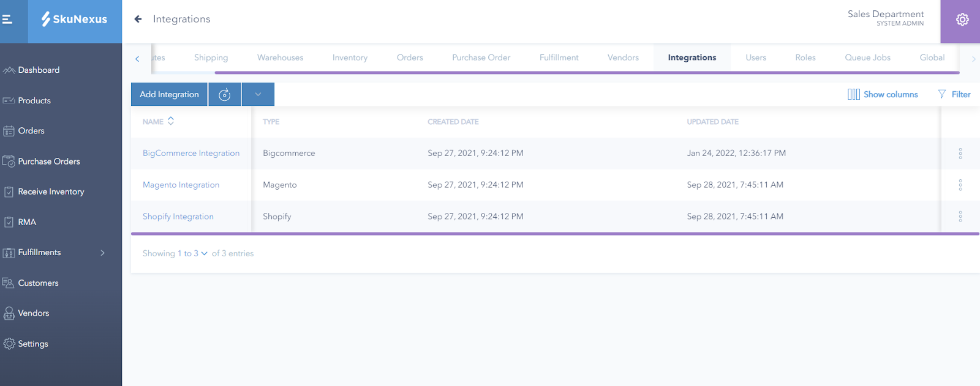Click the SkuNexus logo
Viewport: 980px width, 386px height.
pyautogui.click(x=74, y=19)
